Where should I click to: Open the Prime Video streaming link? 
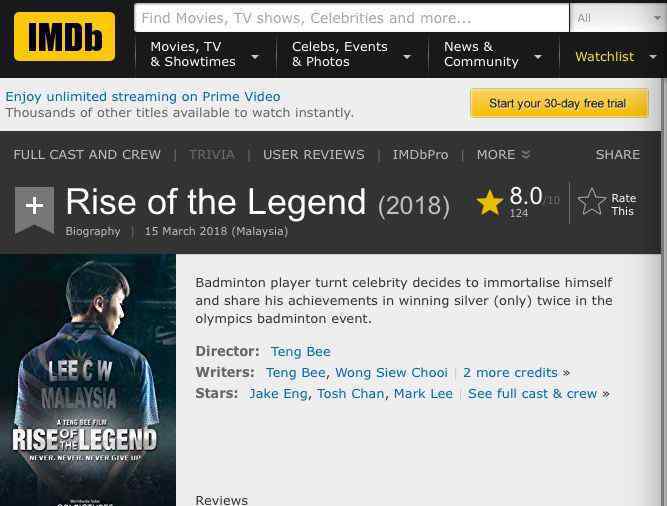coord(143,97)
